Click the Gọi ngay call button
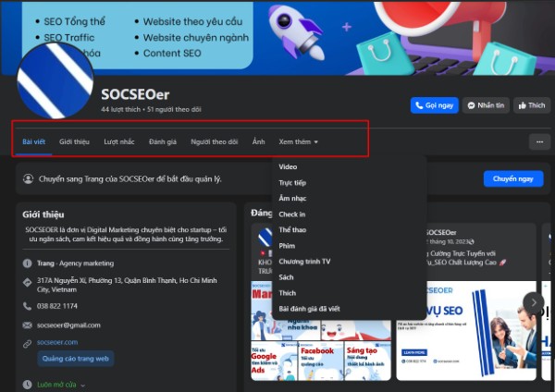 (435, 105)
